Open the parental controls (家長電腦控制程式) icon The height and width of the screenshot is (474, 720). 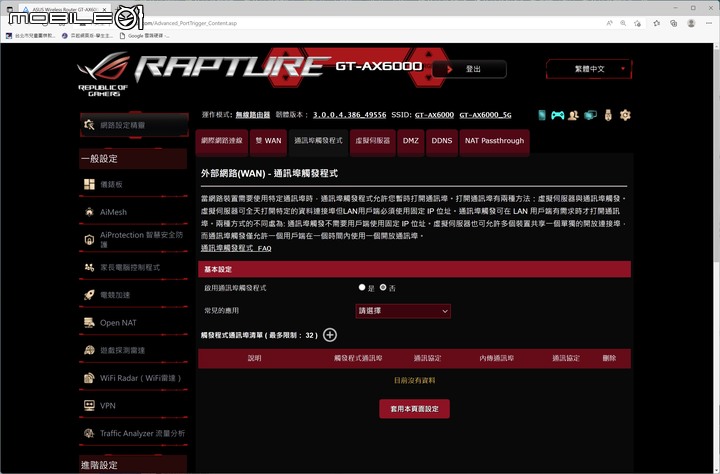tap(89, 267)
